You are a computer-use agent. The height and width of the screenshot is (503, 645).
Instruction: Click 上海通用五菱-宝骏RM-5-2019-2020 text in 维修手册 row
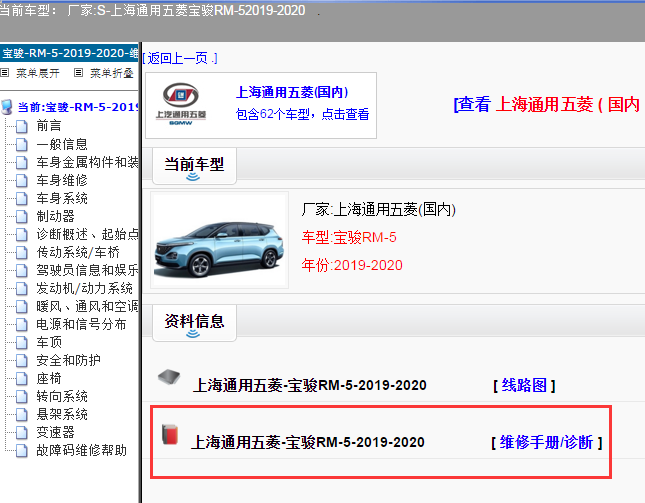pos(308,442)
